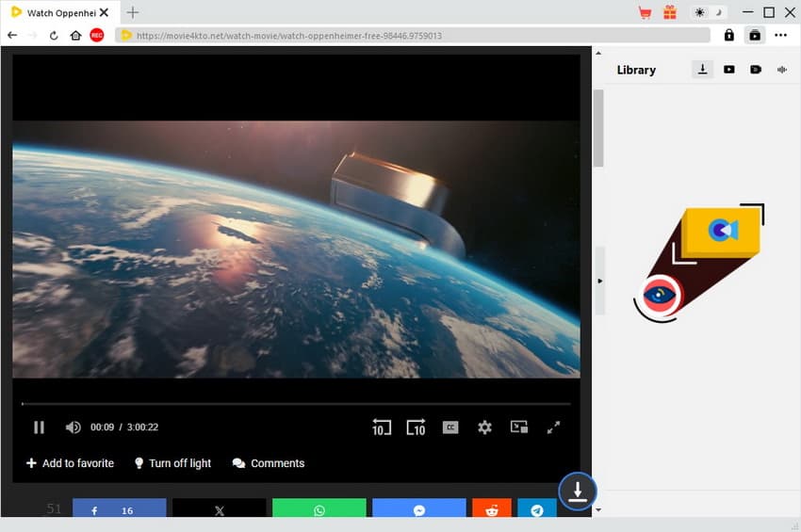The image size is (801, 532).
Task: Click the video frame
Action: 296,250
